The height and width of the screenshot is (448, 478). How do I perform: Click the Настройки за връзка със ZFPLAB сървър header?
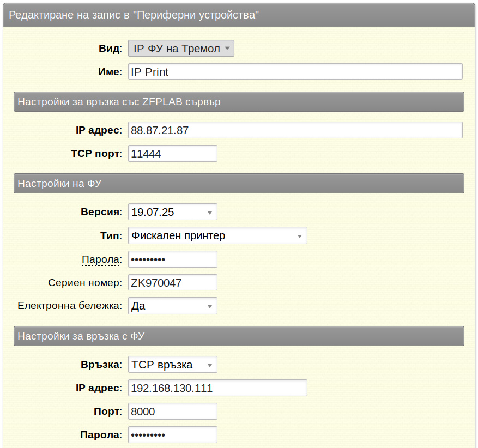pos(239,101)
